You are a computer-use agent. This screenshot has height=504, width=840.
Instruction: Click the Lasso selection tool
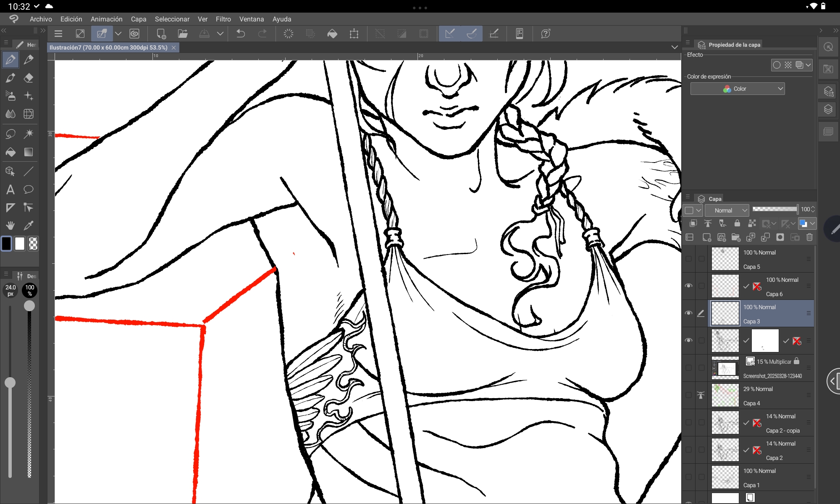[10, 134]
